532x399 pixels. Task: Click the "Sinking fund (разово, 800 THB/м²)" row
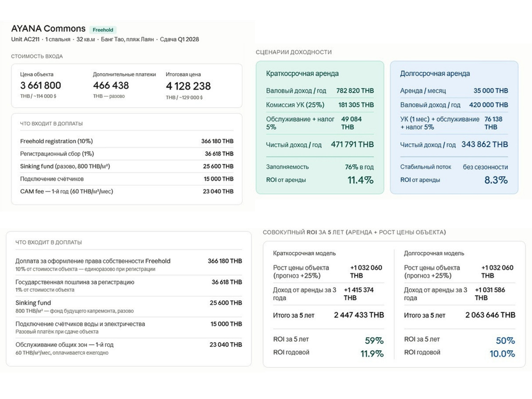click(x=127, y=166)
